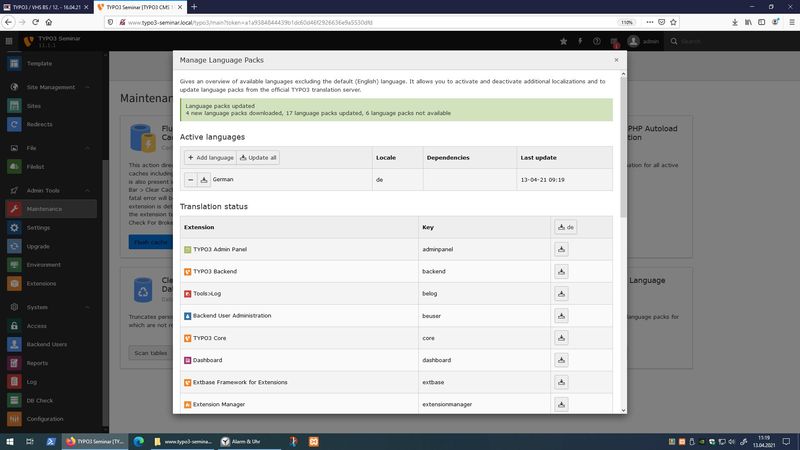This screenshot has width=800, height=450.
Task: Collapse System module group
Action: click(51, 307)
